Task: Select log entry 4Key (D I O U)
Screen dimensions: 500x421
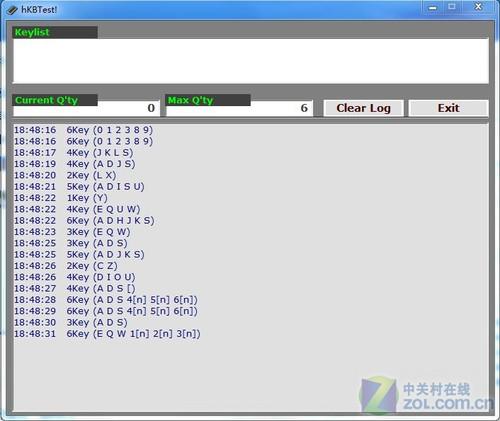Action: pyautogui.click(x=75, y=277)
